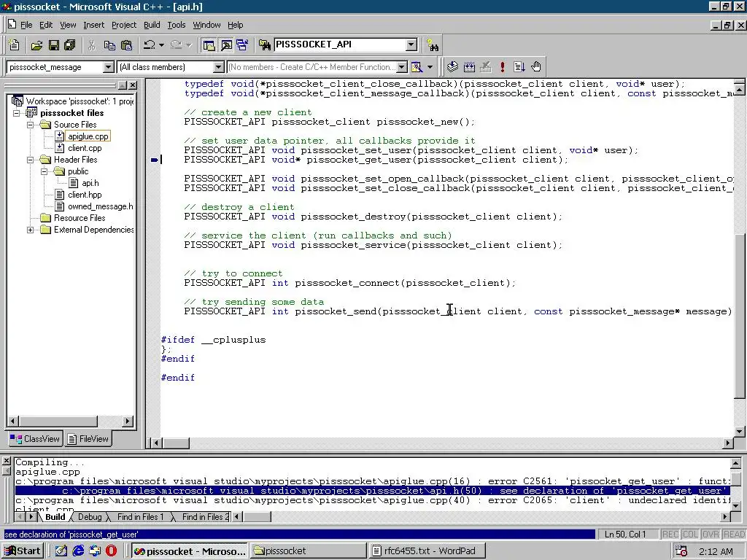The image size is (747, 560).
Task: Open the pisssocket_message class dropdown
Action: coord(108,67)
